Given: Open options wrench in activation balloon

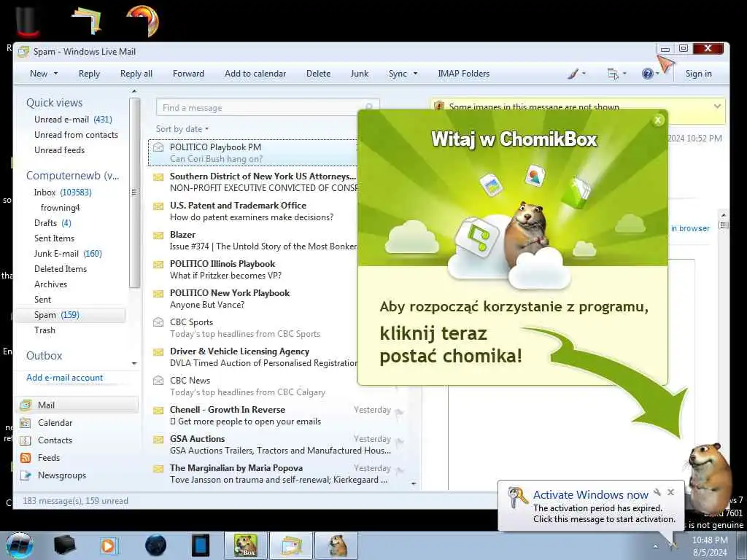Looking at the screenshot, I should (657, 492).
